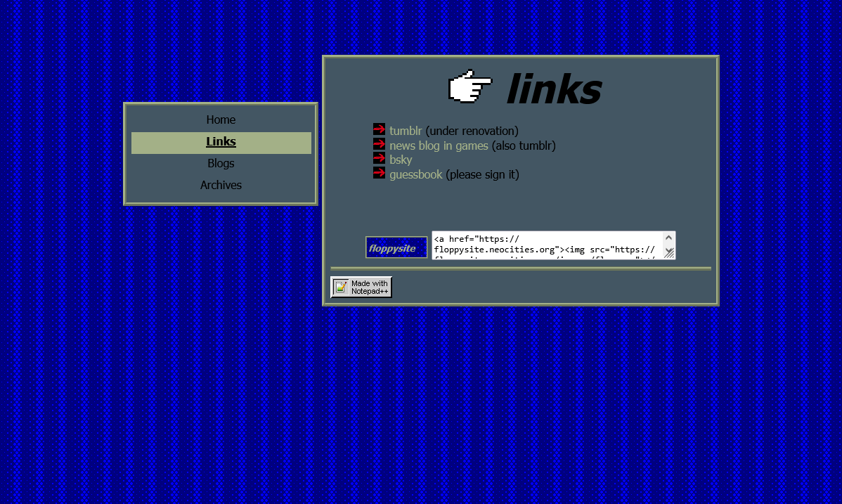This screenshot has width=842, height=504.
Task: Open the Blogs section from sidebar
Action: pyautogui.click(x=221, y=164)
